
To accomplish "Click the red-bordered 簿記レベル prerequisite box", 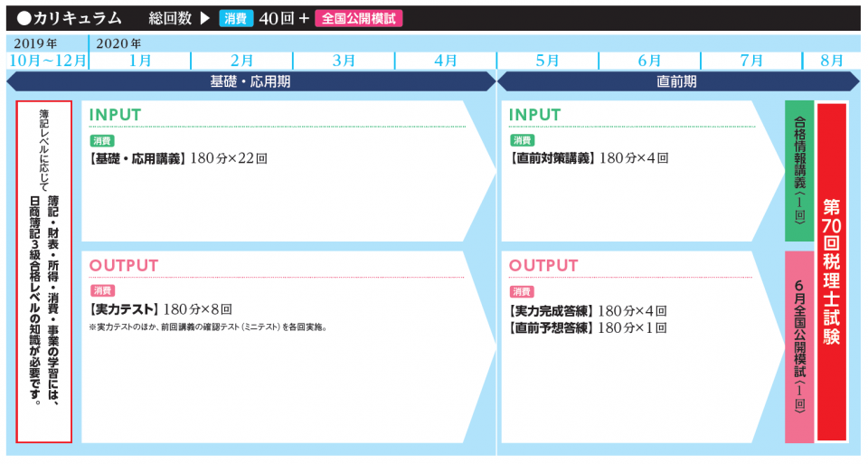I will [x=44, y=271].
